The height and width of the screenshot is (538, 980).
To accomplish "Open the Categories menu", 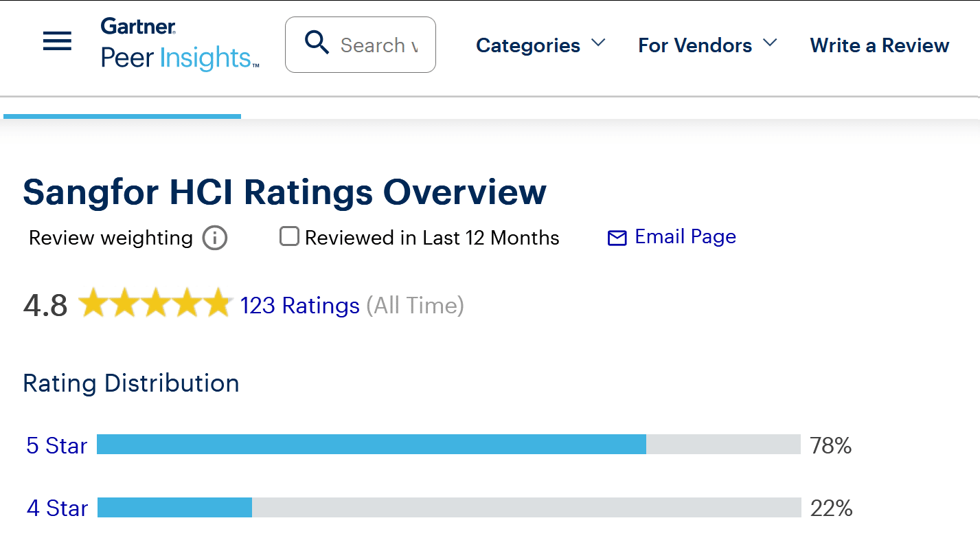I will [x=527, y=45].
